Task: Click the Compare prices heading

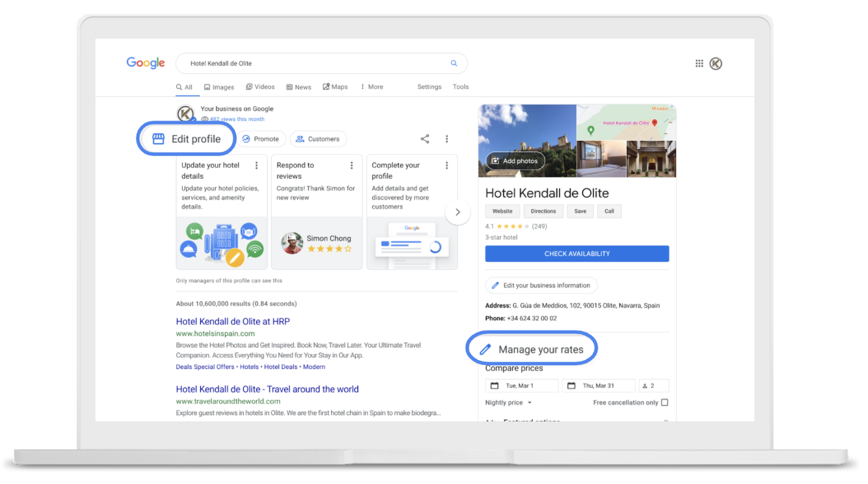Action: click(514, 368)
